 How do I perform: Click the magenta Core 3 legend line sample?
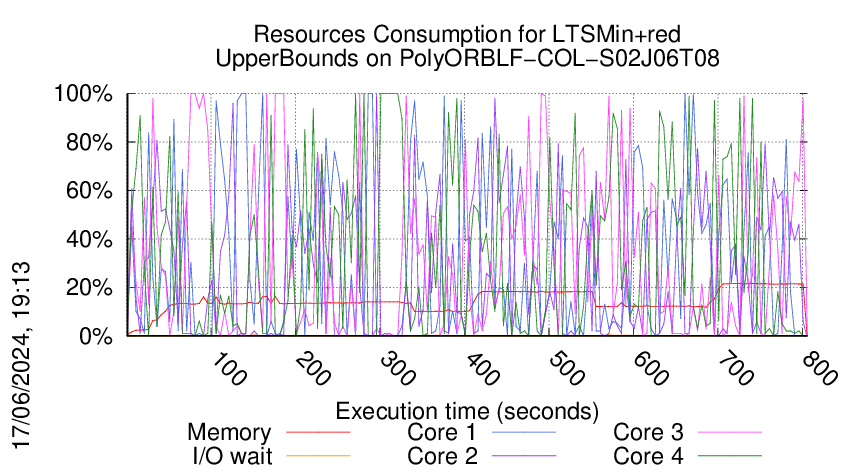click(730, 432)
